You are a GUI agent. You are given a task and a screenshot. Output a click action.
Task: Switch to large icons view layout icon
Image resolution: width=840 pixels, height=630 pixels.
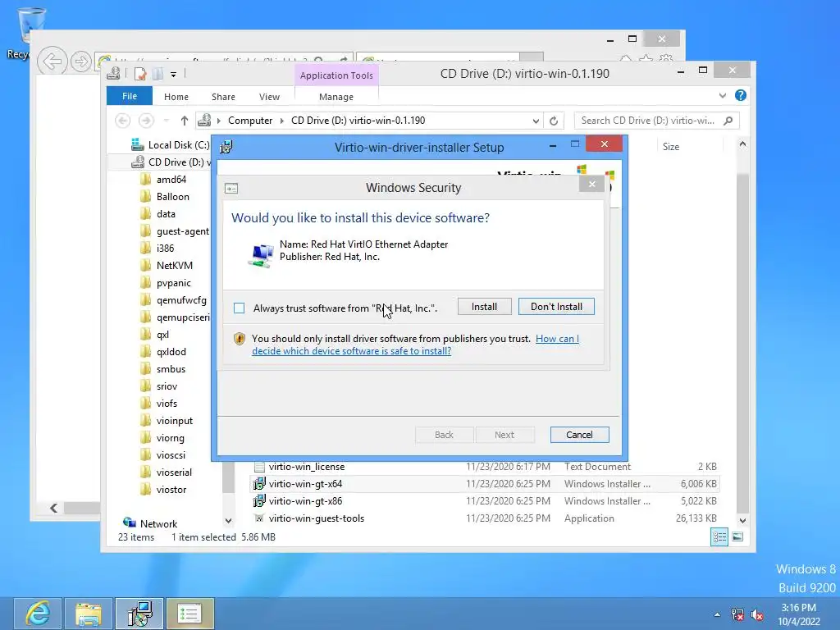pos(737,536)
